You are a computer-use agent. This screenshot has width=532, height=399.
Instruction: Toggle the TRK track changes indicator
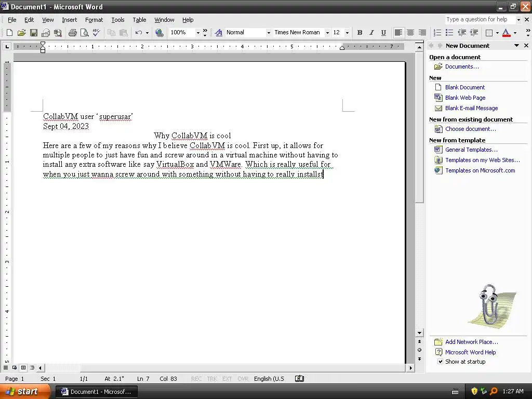(x=212, y=379)
